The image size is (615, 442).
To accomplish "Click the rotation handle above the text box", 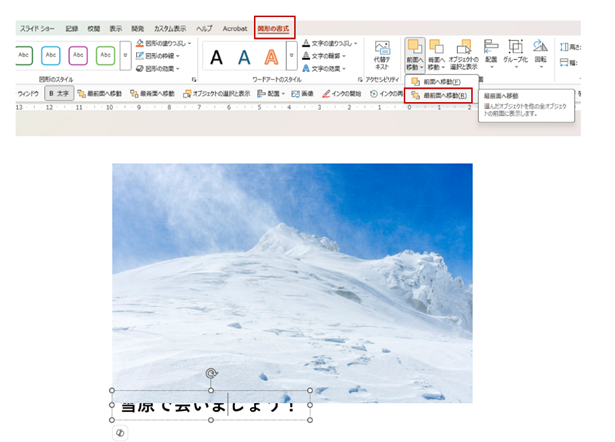I will click(x=211, y=373).
